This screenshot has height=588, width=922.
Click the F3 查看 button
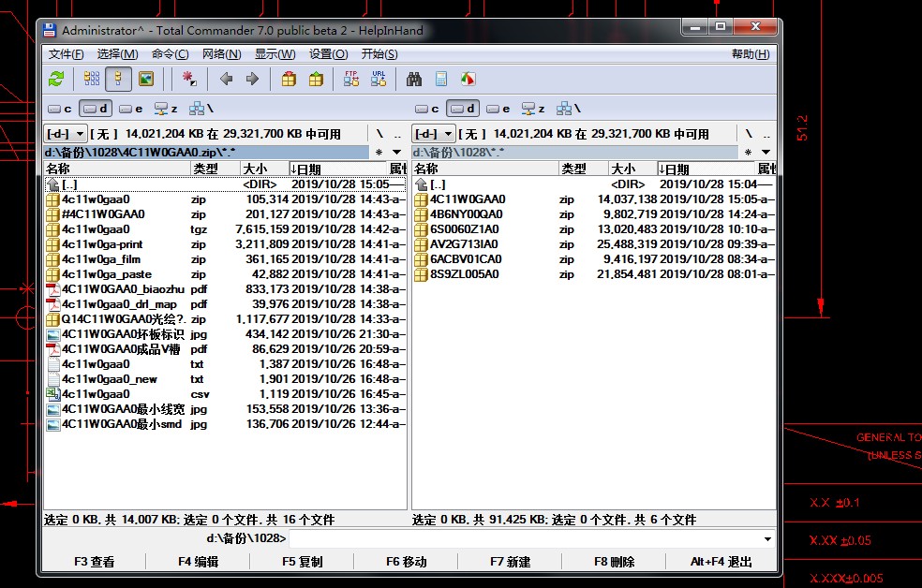pos(94,562)
